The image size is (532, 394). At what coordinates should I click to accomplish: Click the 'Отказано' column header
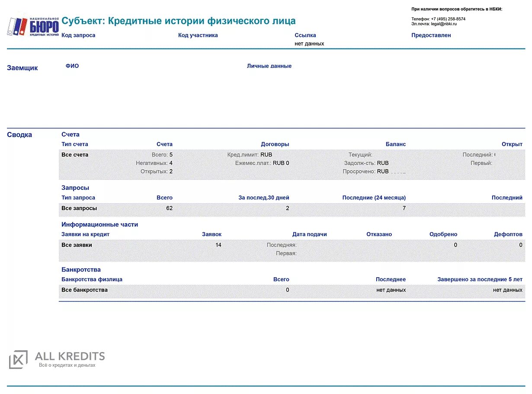click(x=379, y=234)
